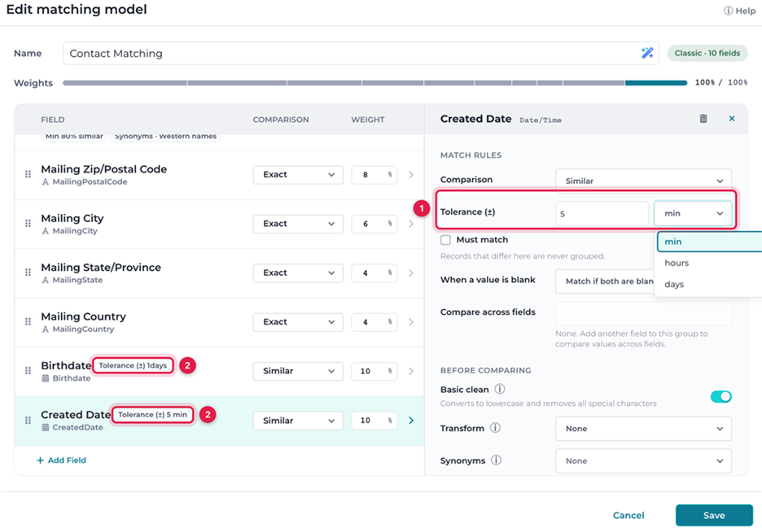Open Mailing City details chevron
762x532 pixels.
[x=411, y=224]
